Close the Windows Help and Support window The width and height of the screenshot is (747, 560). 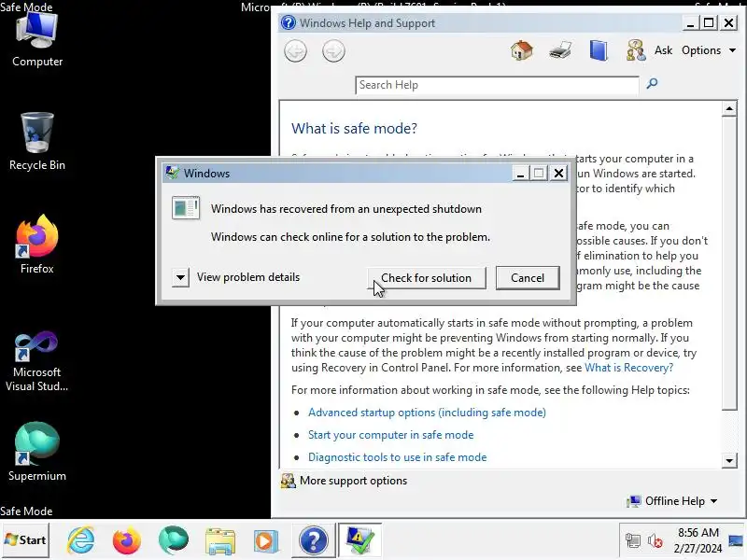(729, 22)
